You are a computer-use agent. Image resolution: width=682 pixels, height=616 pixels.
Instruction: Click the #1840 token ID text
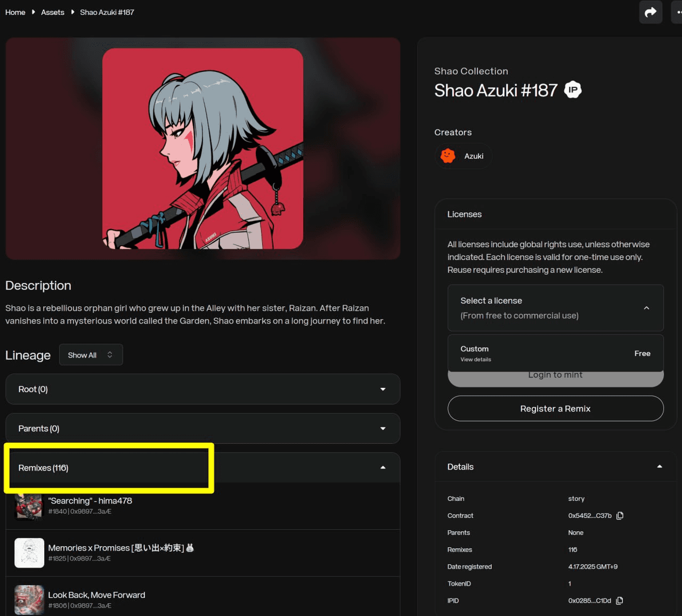[x=58, y=512]
